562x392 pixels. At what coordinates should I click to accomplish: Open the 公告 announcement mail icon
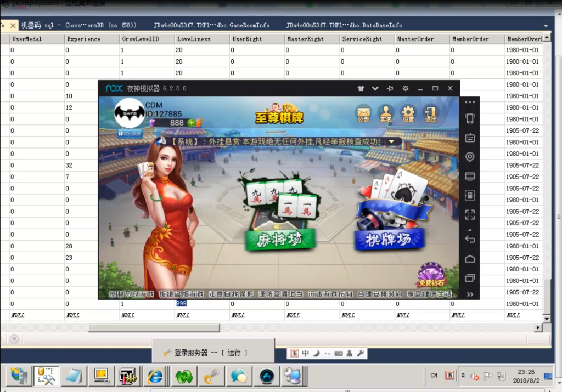point(363,115)
